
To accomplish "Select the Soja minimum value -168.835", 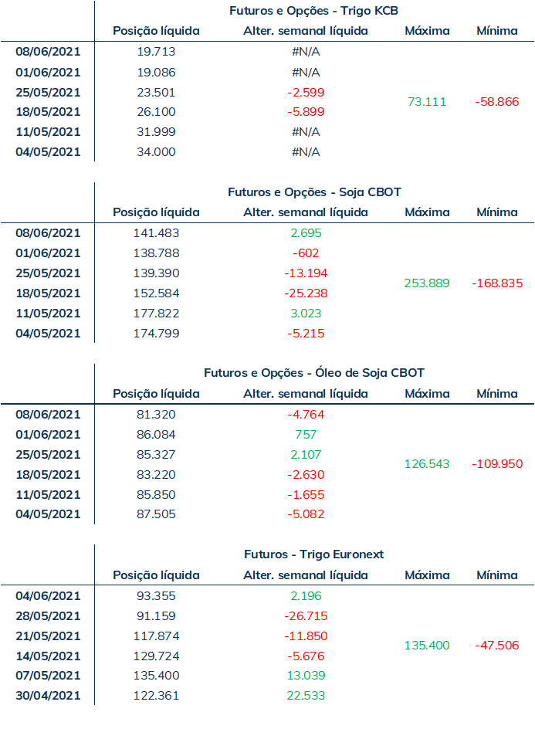I will (497, 283).
